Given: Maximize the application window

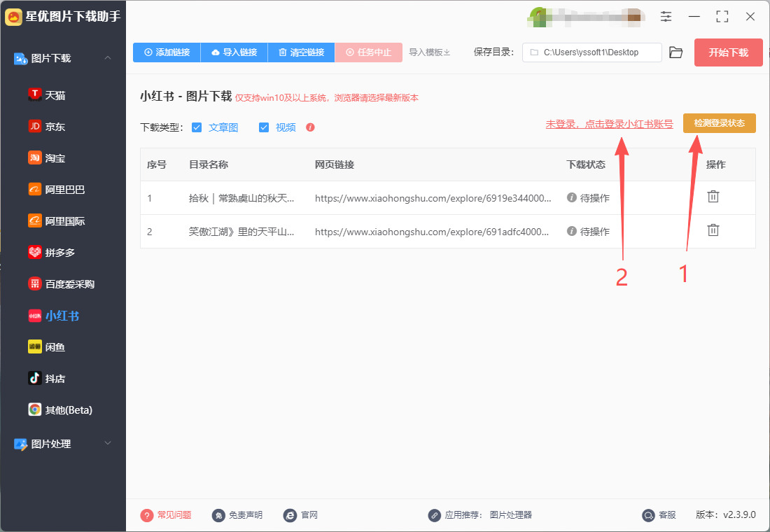Looking at the screenshot, I should [x=722, y=16].
